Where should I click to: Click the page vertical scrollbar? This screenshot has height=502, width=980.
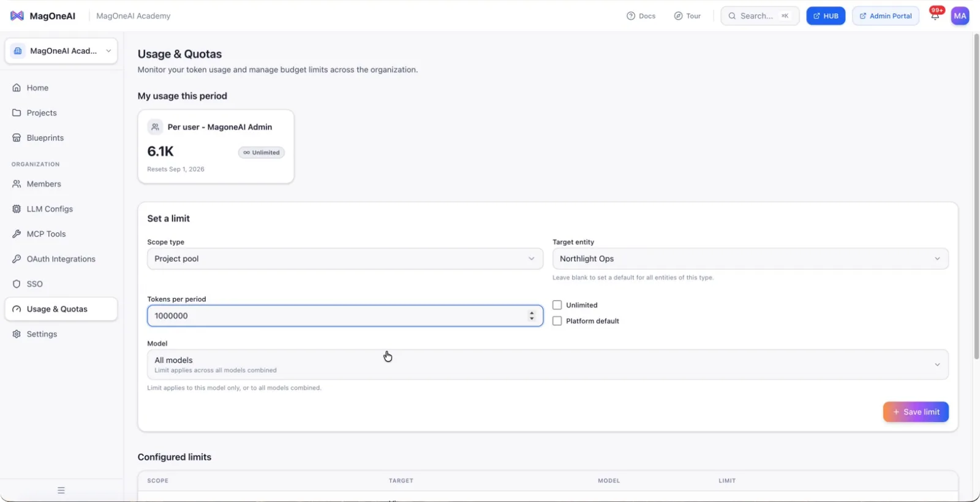click(x=976, y=196)
